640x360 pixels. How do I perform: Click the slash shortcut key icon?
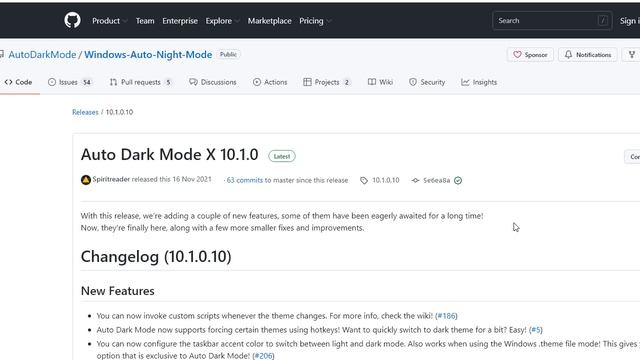point(602,20)
